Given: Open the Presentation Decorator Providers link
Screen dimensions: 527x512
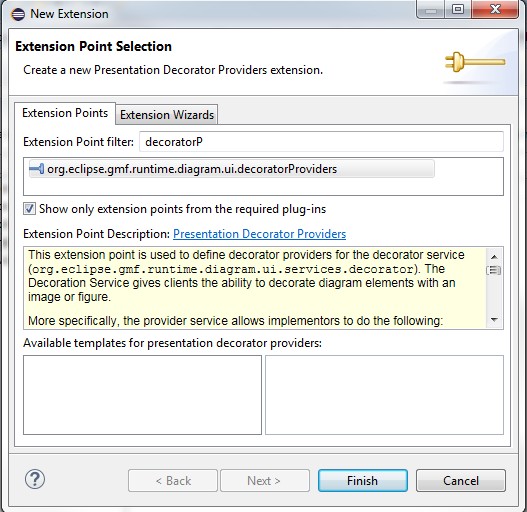Looking at the screenshot, I should [259, 234].
